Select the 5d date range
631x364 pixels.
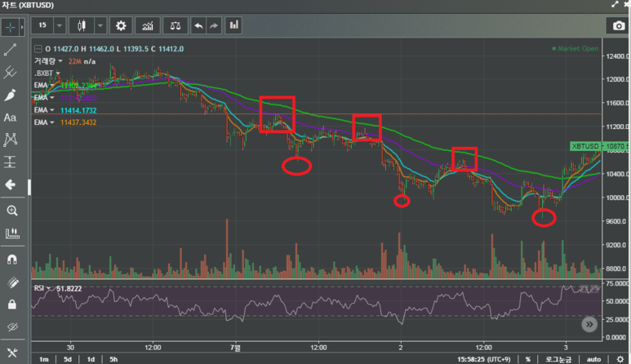point(67,359)
